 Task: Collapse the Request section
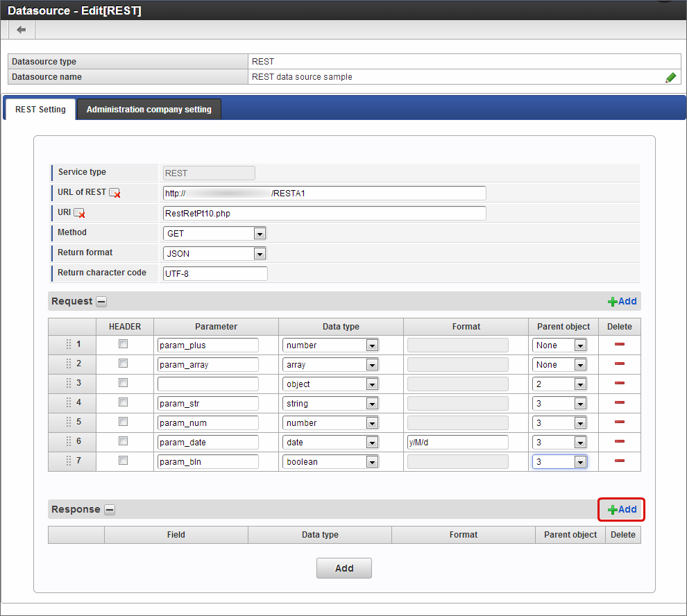[101, 302]
